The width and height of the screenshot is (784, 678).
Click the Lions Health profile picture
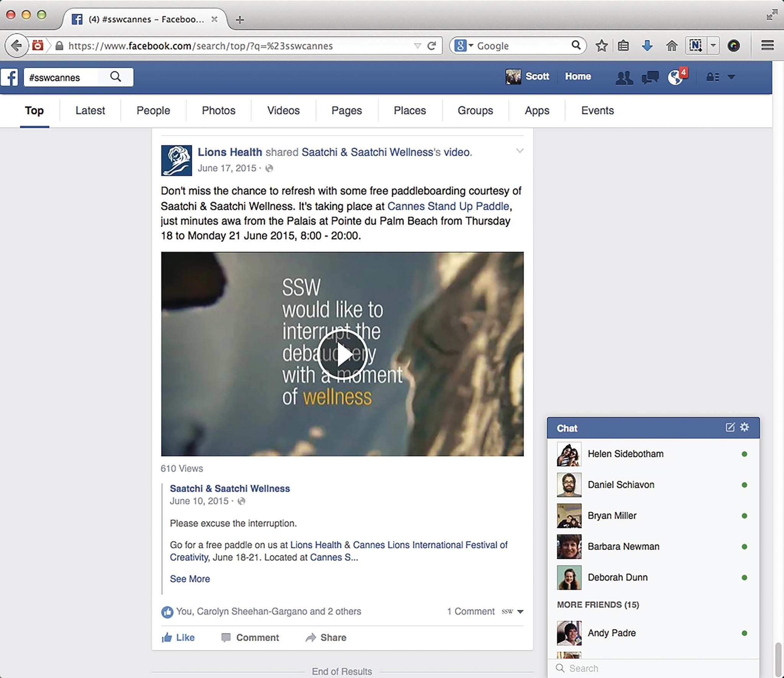click(176, 160)
